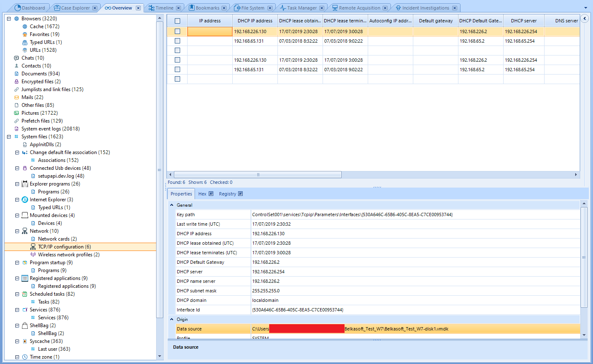The image size is (593, 364).
Task: Click the Internet Explorer icon in the tree
Action: click(25, 200)
